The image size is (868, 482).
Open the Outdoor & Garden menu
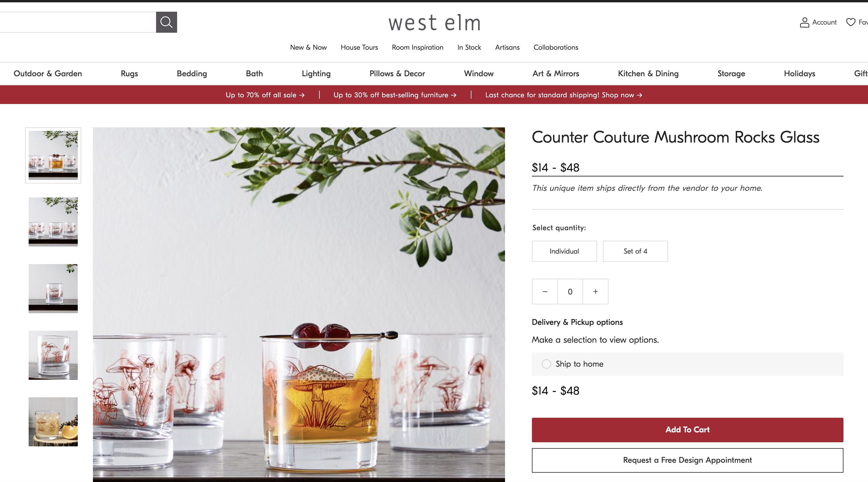(48, 73)
